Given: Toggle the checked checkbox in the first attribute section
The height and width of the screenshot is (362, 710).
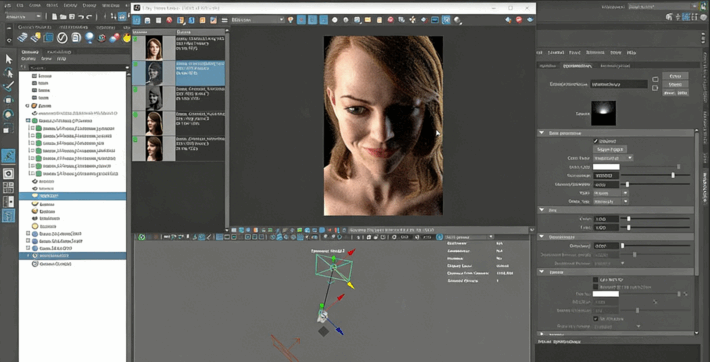Looking at the screenshot, I should click(x=595, y=141).
